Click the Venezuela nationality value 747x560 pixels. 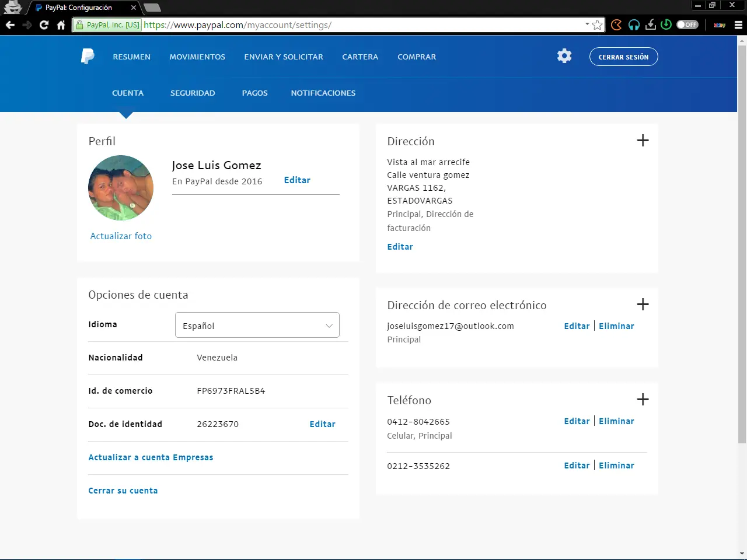(217, 358)
